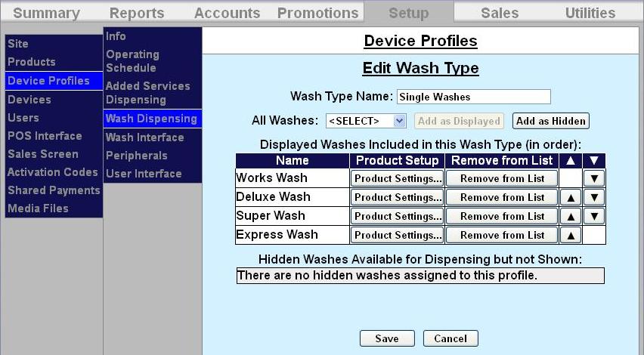Move Super Wash down with arrow
Image resolution: width=644 pixels, height=355 pixels.
[x=594, y=216]
